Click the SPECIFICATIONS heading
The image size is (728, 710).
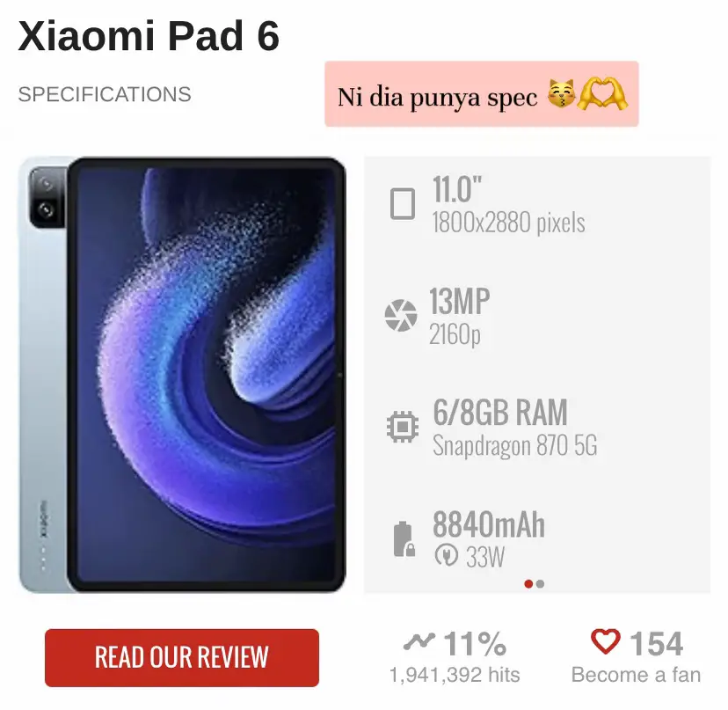coord(105,94)
